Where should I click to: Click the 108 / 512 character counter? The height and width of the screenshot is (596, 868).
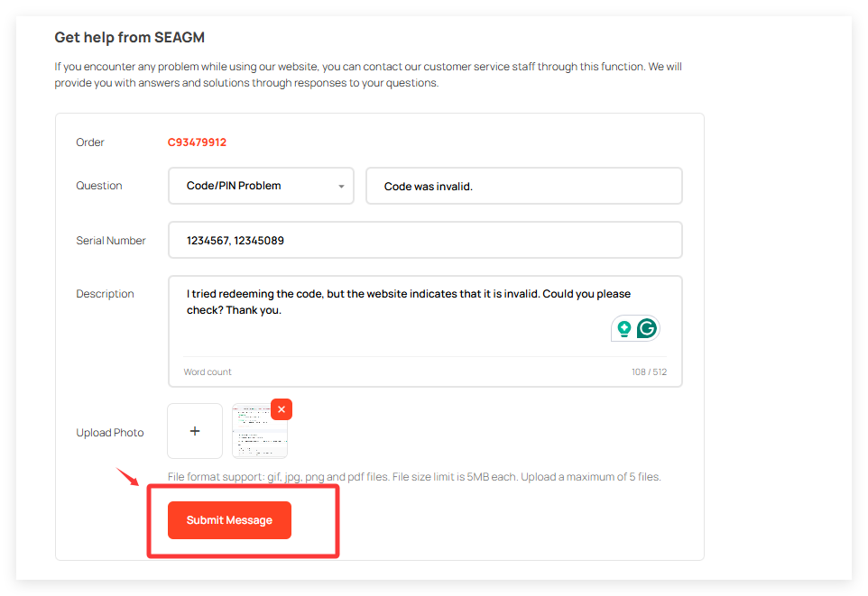[649, 371]
